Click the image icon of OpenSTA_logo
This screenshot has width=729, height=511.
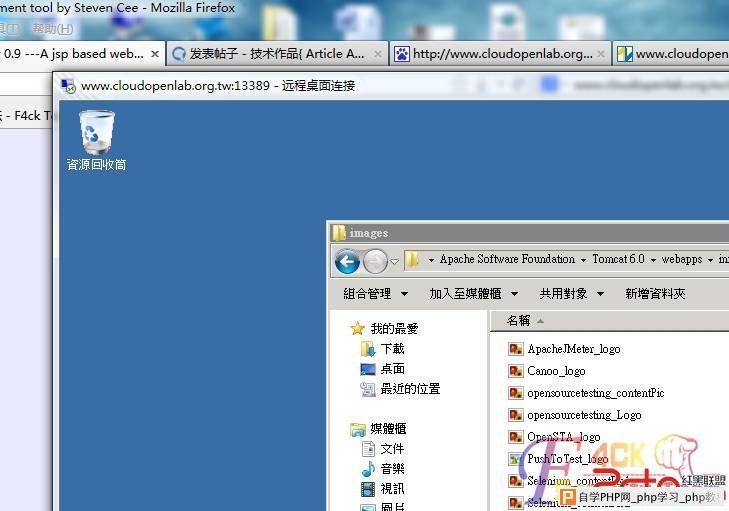coord(516,437)
